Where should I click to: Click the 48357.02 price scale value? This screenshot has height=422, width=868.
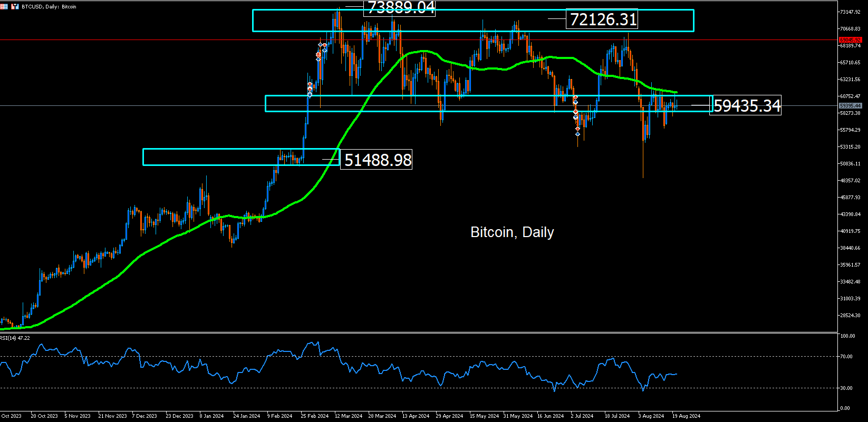tap(851, 181)
